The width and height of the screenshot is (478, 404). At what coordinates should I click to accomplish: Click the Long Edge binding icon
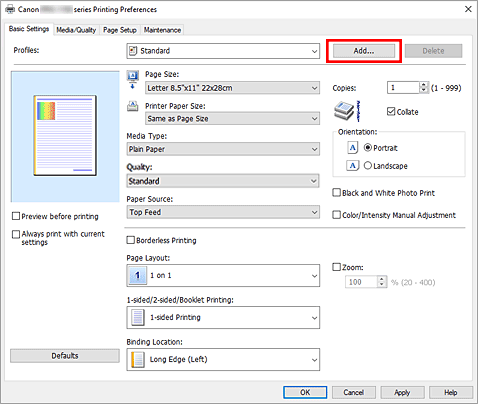(x=137, y=359)
